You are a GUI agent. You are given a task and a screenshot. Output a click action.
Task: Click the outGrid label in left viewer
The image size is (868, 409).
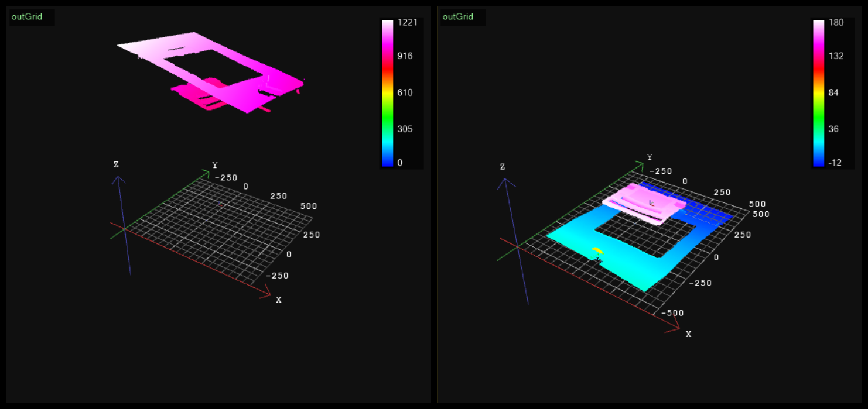[x=27, y=17]
